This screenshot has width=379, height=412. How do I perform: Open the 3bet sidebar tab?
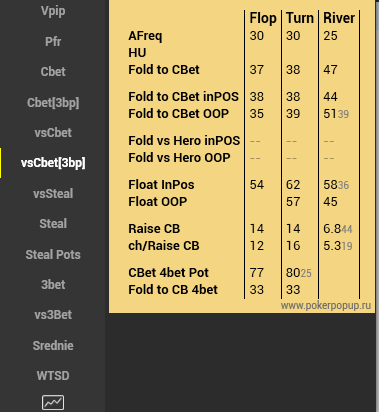[x=53, y=285]
